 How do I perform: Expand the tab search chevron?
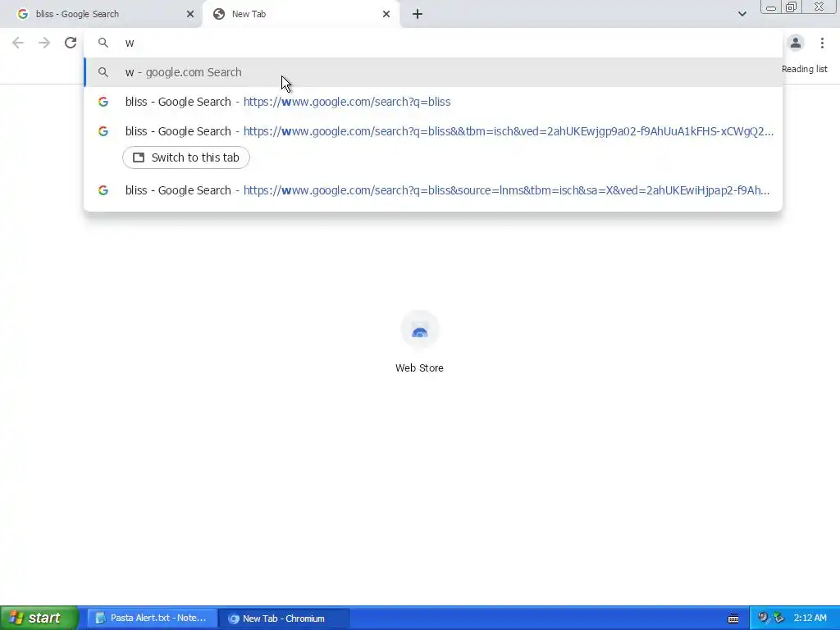tap(742, 14)
